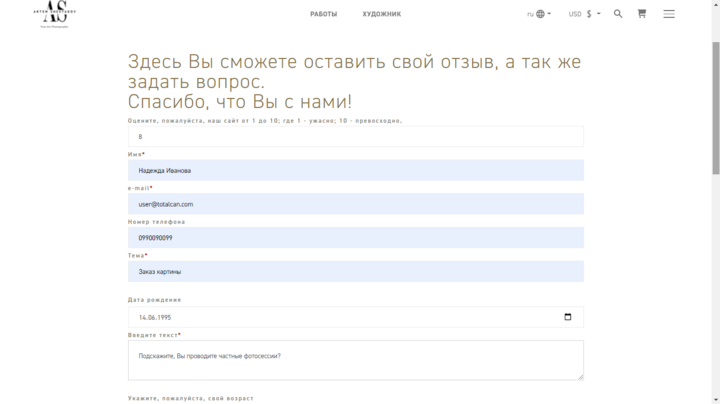This screenshot has width=720, height=404.
Task: Grab the text area resize handle
Action: click(x=579, y=375)
